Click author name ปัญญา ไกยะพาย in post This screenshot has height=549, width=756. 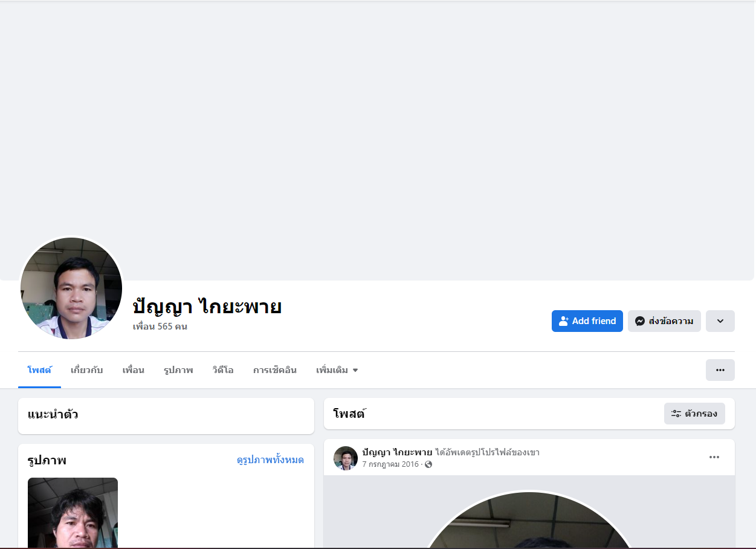pos(397,452)
